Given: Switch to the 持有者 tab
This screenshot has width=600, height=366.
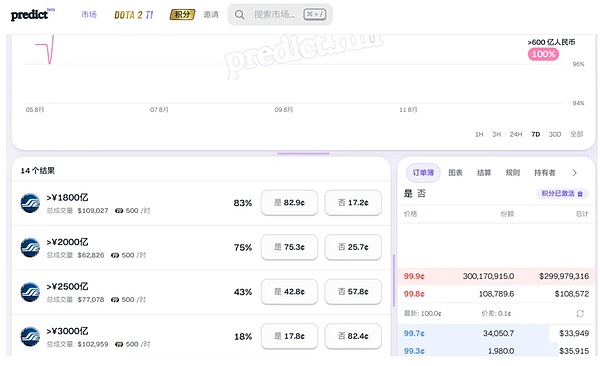Looking at the screenshot, I should (x=545, y=173).
